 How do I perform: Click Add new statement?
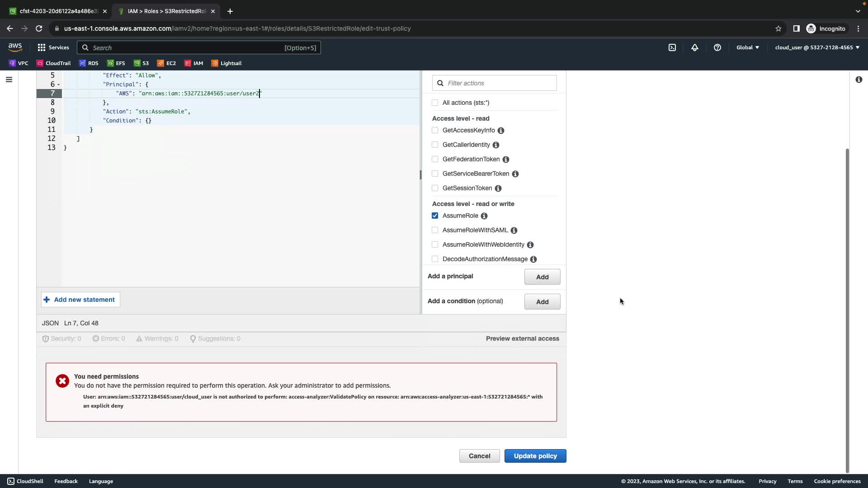point(80,300)
